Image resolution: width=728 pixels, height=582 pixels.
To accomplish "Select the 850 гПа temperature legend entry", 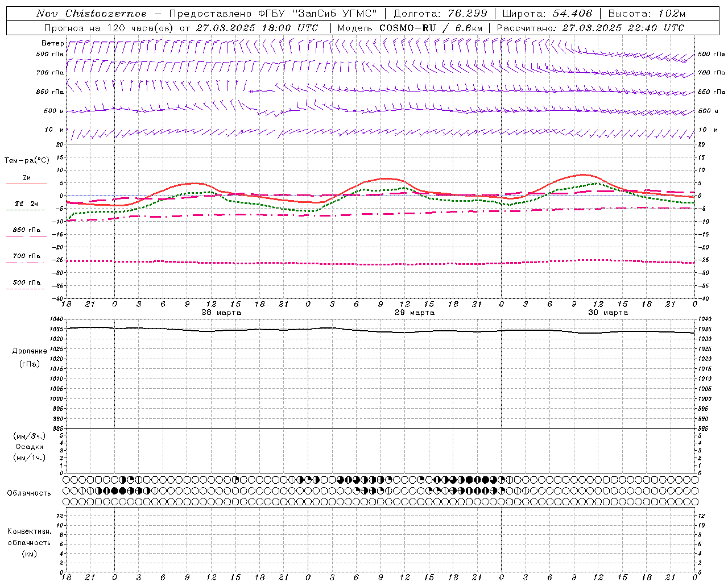I will [x=26, y=232].
